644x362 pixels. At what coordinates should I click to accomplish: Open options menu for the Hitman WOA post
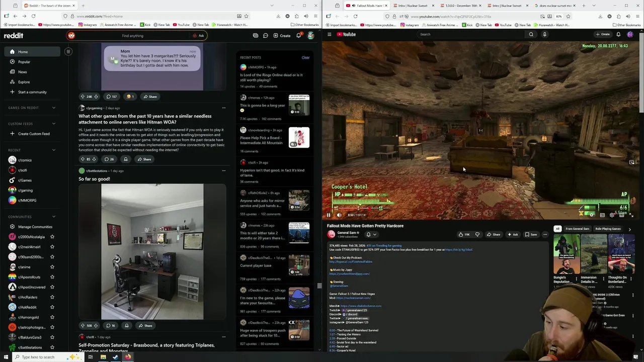(224, 108)
